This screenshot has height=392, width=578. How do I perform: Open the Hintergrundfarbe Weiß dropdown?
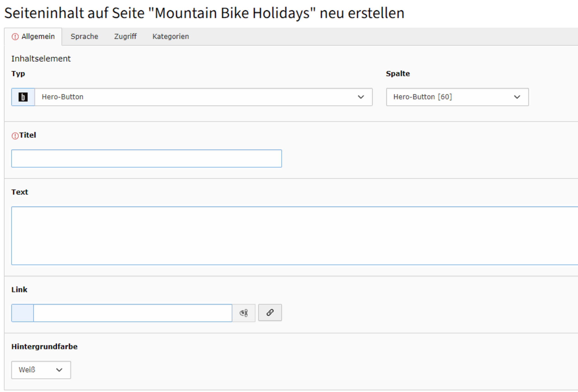pyautogui.click(x=35, y=370)
